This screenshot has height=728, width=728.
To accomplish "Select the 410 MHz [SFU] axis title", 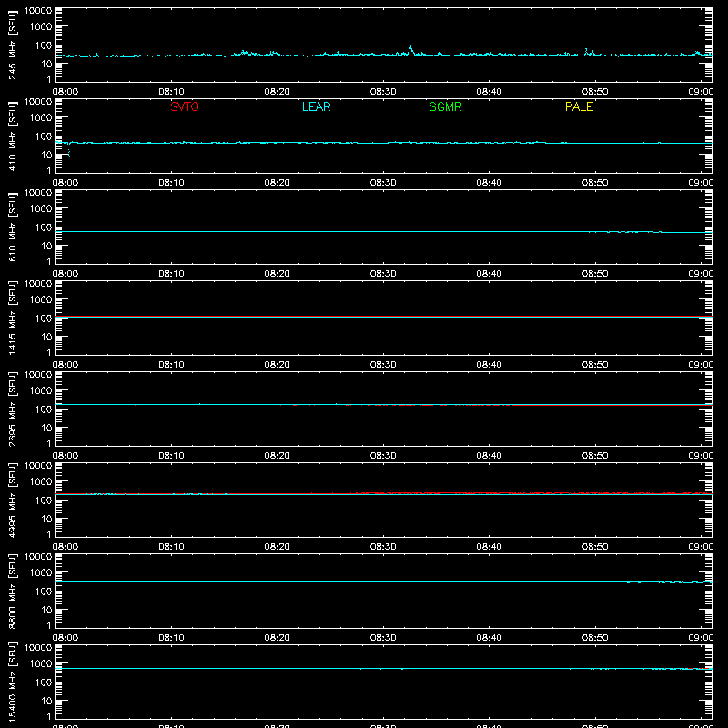I will [x=12, y=136].
